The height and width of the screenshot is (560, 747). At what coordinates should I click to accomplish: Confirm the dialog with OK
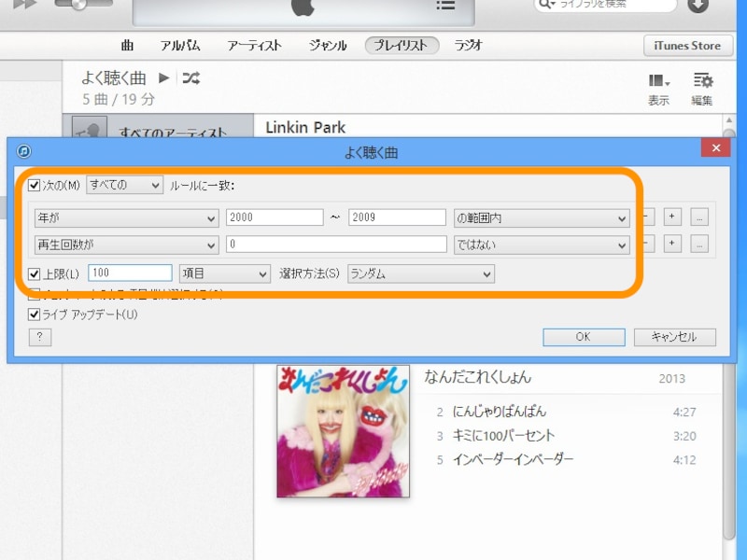click(585, 337)
